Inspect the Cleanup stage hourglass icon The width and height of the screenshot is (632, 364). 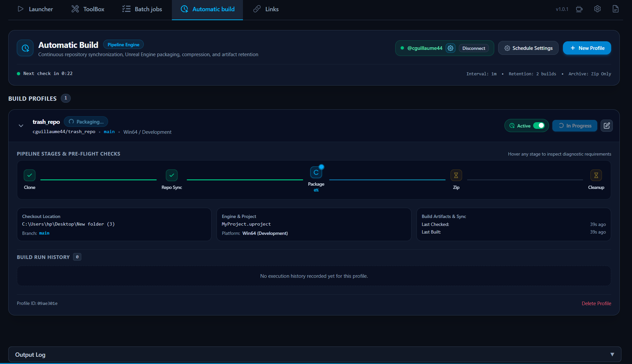point(596,175)
